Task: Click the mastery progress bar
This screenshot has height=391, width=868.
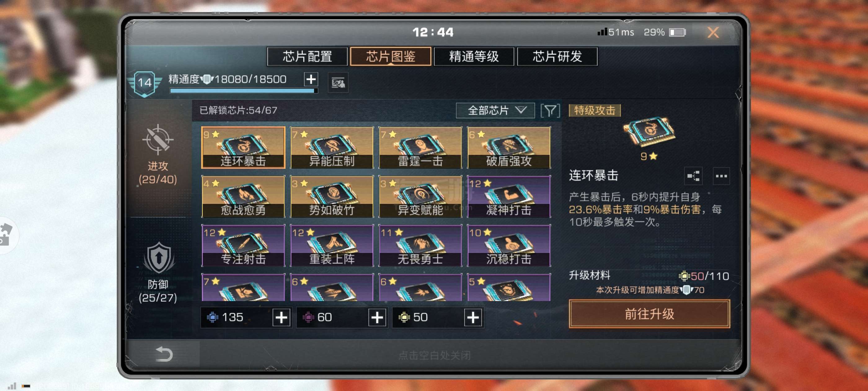Action: click(x=244, y=91)
